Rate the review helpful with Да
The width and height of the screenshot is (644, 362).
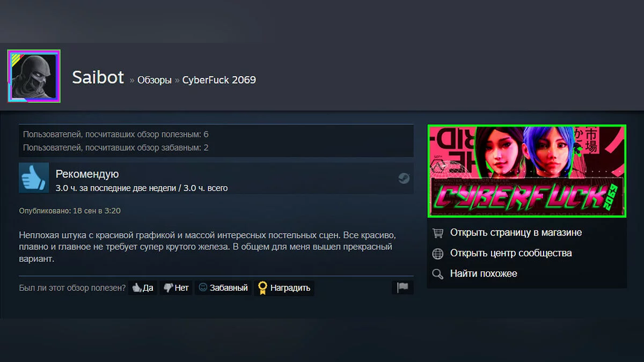coord(143,288)
